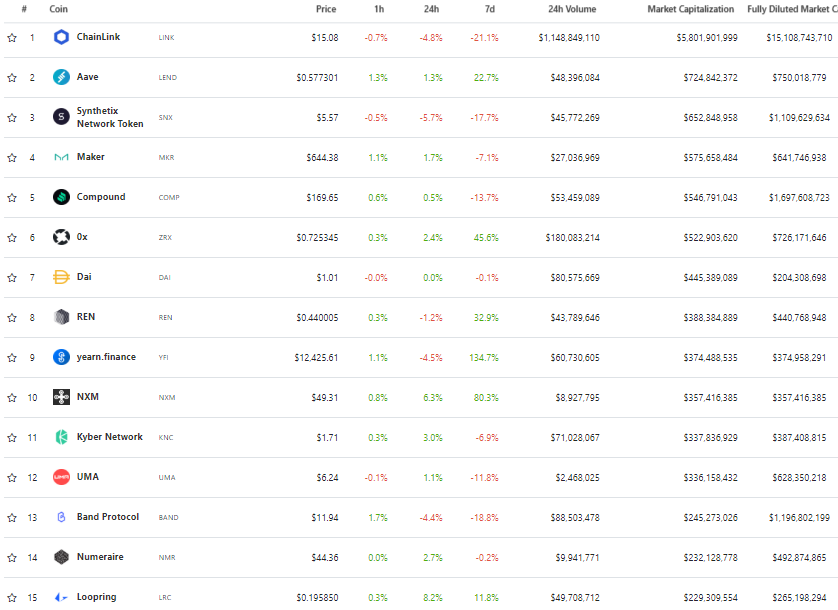
Task: Open the Maker coin page link
Action: (91, 157)
